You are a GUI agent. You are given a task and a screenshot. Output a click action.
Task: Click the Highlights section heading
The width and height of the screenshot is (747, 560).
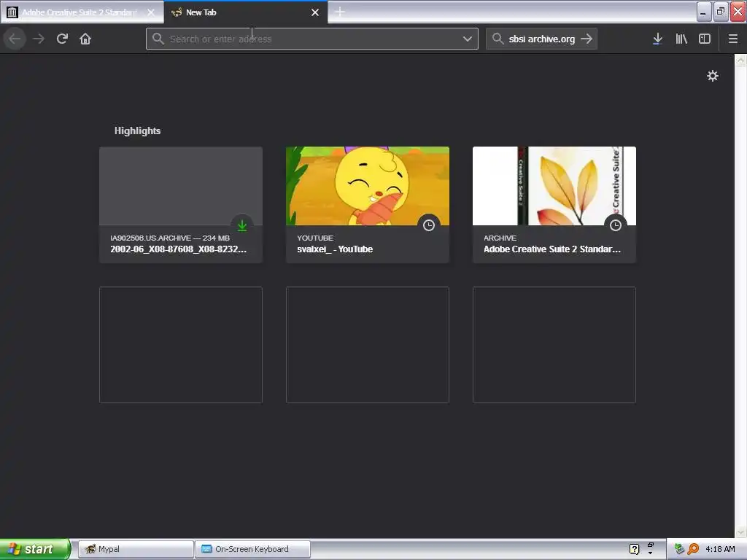137,131
